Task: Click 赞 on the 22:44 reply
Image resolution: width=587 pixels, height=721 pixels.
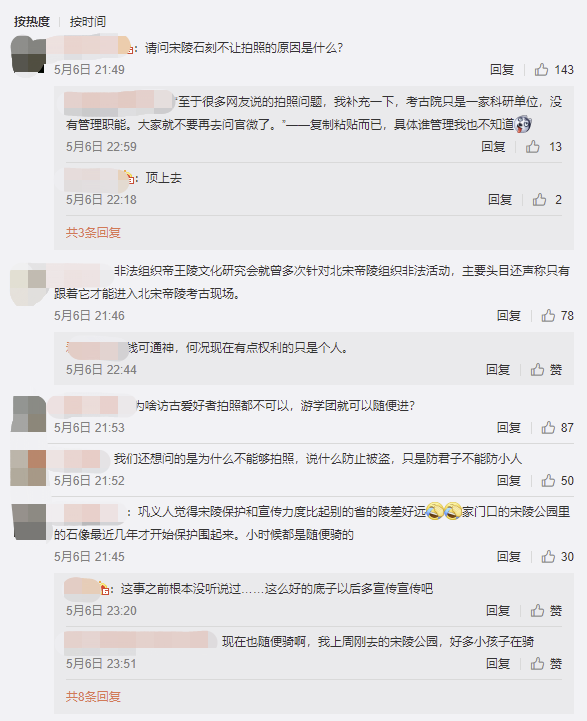Action: [x=546, y=370]
